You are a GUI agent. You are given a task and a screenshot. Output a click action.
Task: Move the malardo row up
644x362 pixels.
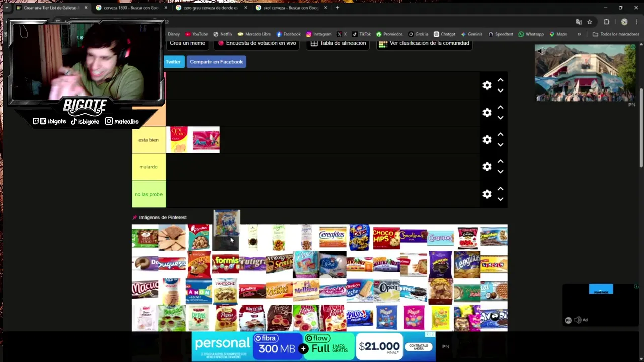[500, 162]
